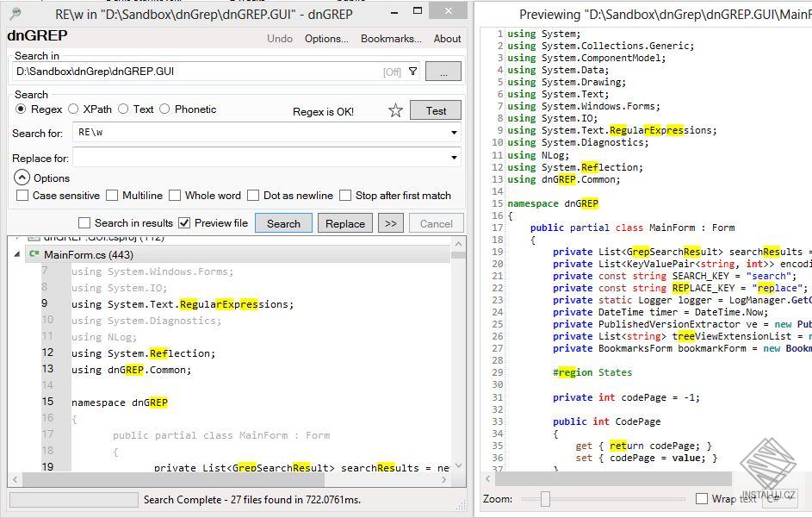Open the Replace for history dropdown
This screenshot has width=812, height=518.
454,158
